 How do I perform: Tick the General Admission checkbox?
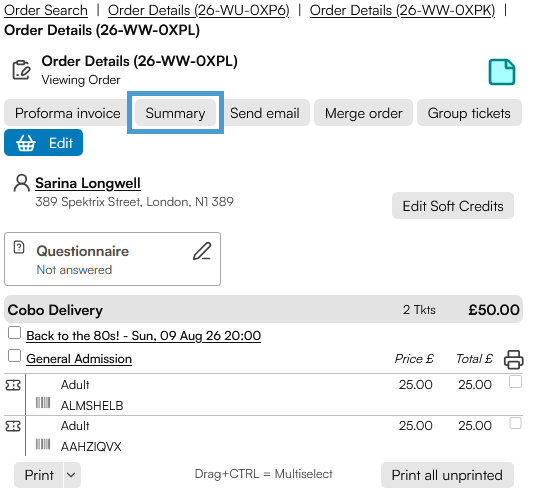15,356
